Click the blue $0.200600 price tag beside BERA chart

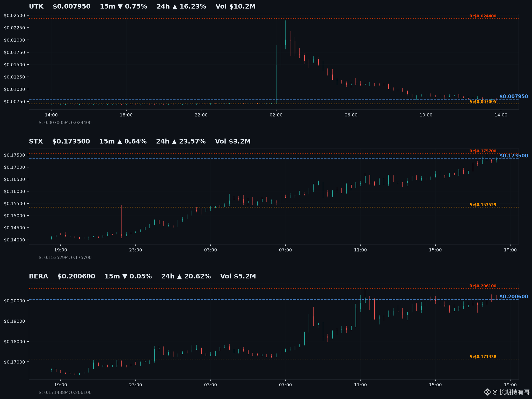514,297
